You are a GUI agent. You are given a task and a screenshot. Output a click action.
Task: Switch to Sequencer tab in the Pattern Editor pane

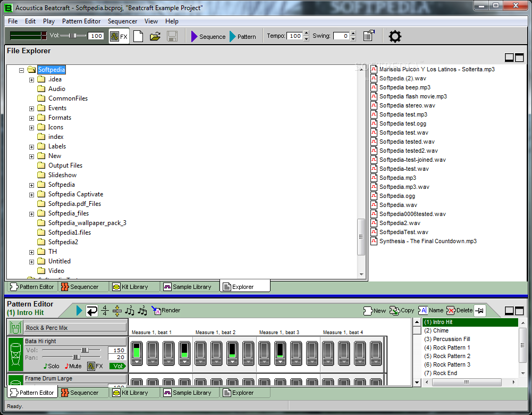(x=84, y=393)
